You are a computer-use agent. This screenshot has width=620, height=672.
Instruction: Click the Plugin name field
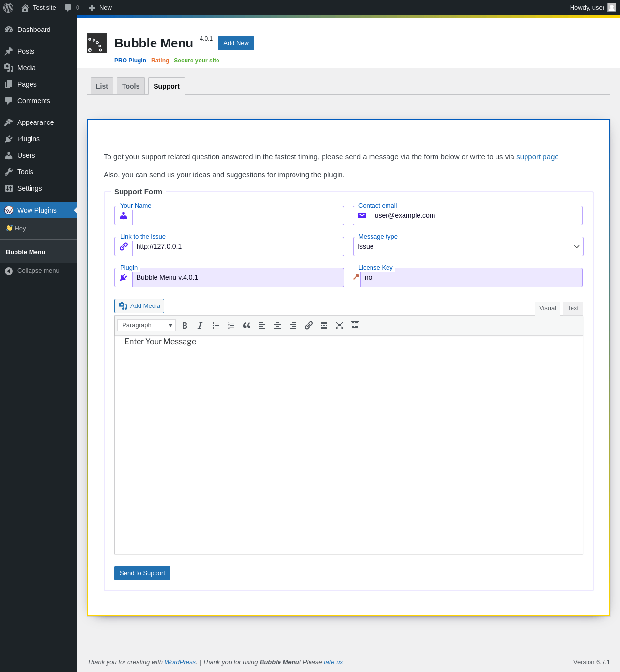238,277
